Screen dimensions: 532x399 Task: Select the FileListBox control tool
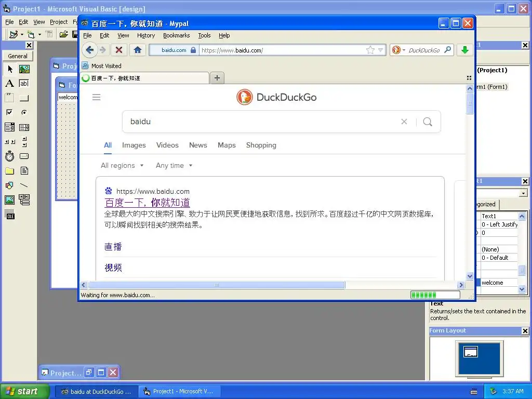[24, 170]
